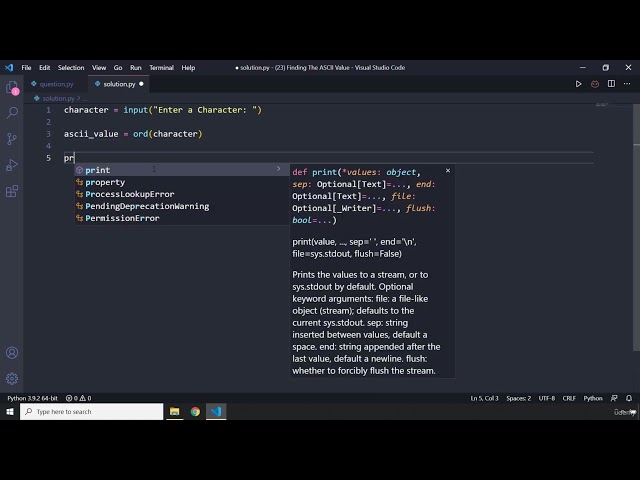Collapse the suggestion details chevron next to print

coord(279,170)
